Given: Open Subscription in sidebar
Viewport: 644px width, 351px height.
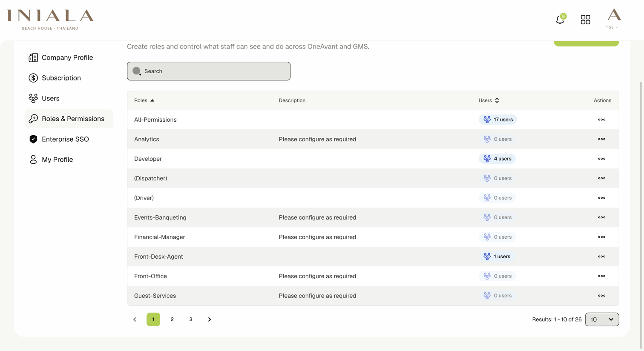Looking at the screenshot, I should pyautogui.click(x=69, y=78).
